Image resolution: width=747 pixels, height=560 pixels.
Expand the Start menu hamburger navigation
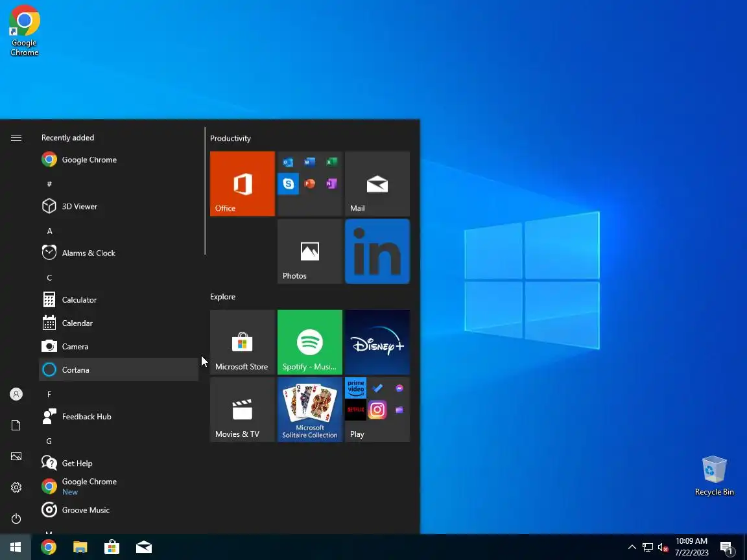coord(16,137)
